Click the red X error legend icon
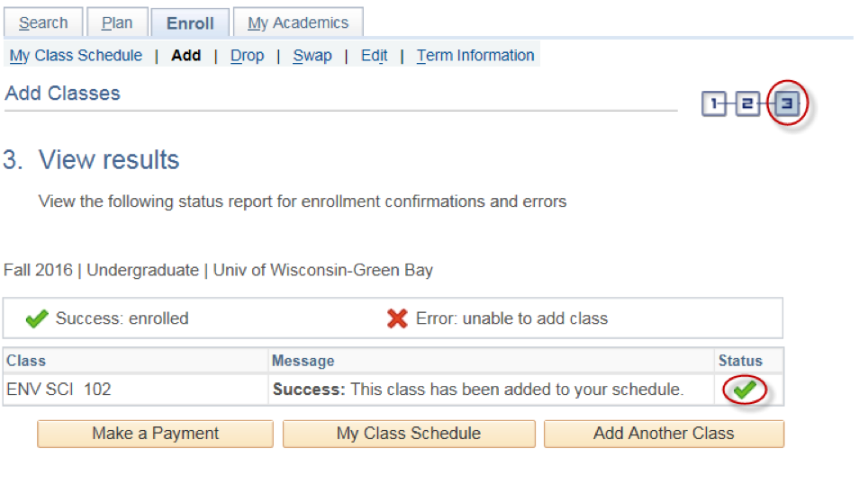The image size is (868, 484). coord(397,318)
